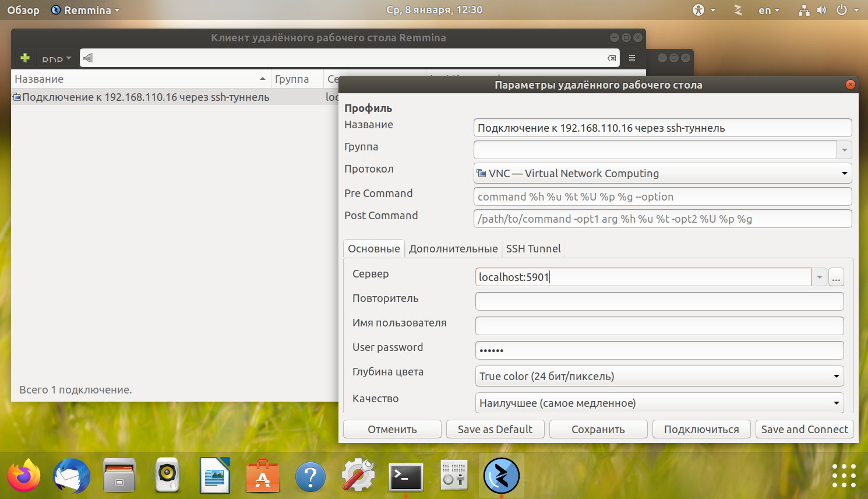Click the Remmina icon in the dock
The width and height of the screenshot is (868, 499).
tap(502, 476)
